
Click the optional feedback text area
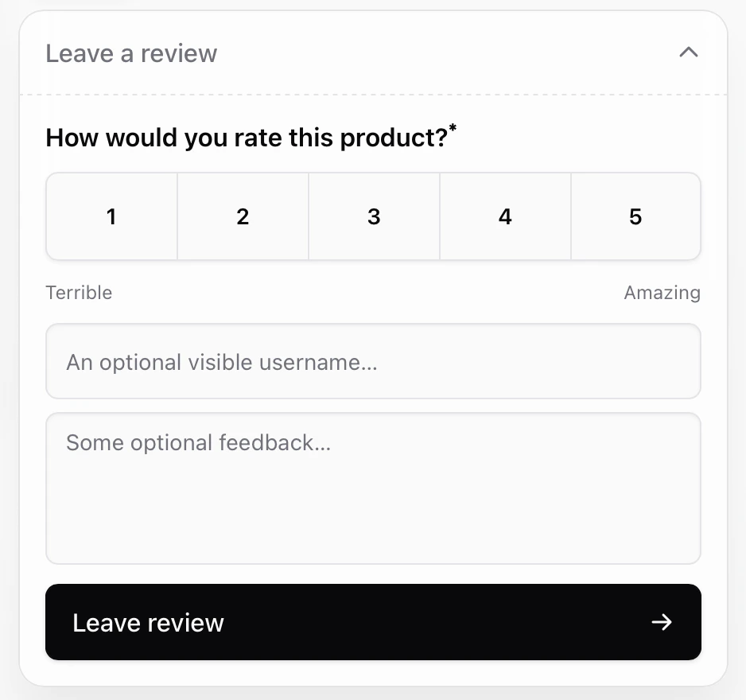point(374,488)
